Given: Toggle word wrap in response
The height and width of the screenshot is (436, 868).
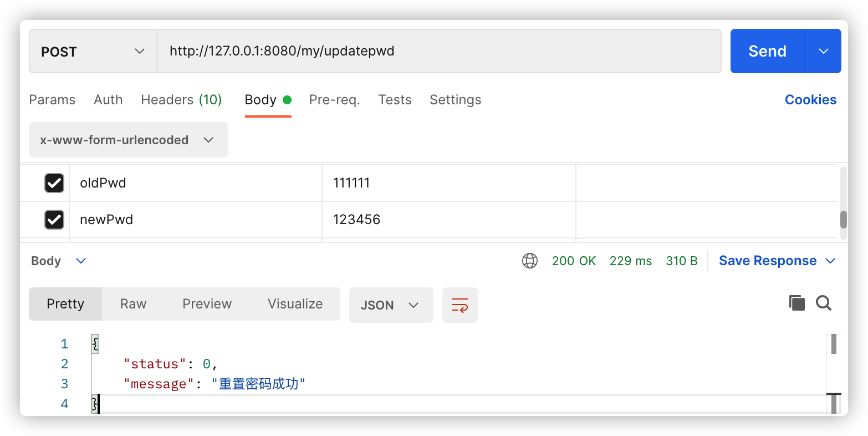Looking at the screenshot, I should coord(460,305).
